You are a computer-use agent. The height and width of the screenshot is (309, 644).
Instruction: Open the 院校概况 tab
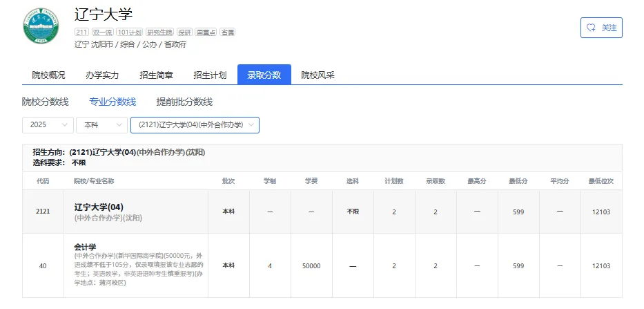(x=48, y=75)
